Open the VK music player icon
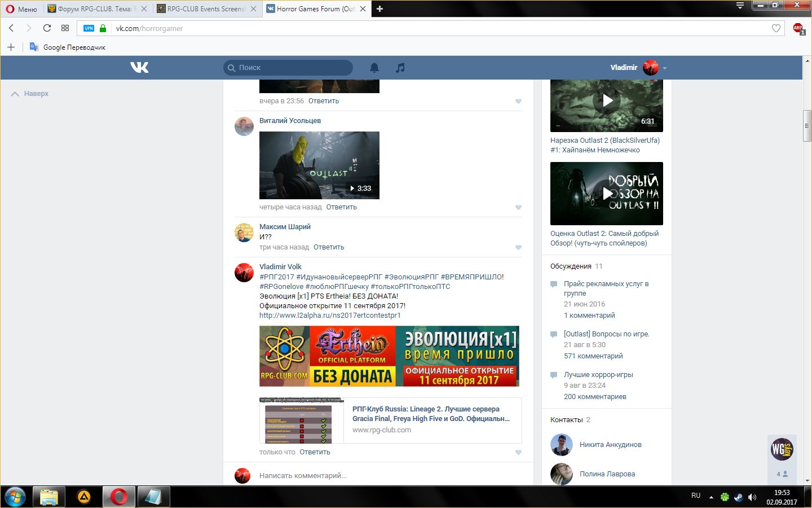The image size is (812, 508). [400, 68]
